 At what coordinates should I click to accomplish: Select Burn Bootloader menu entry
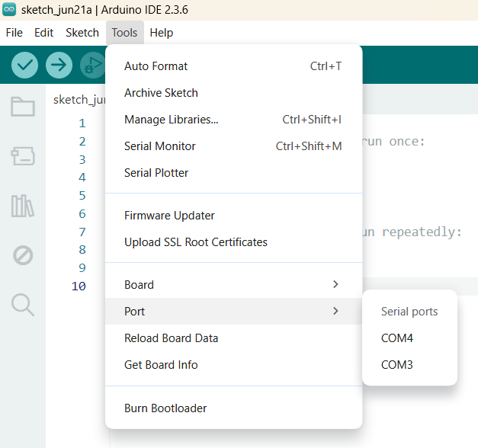click(233, 408)
